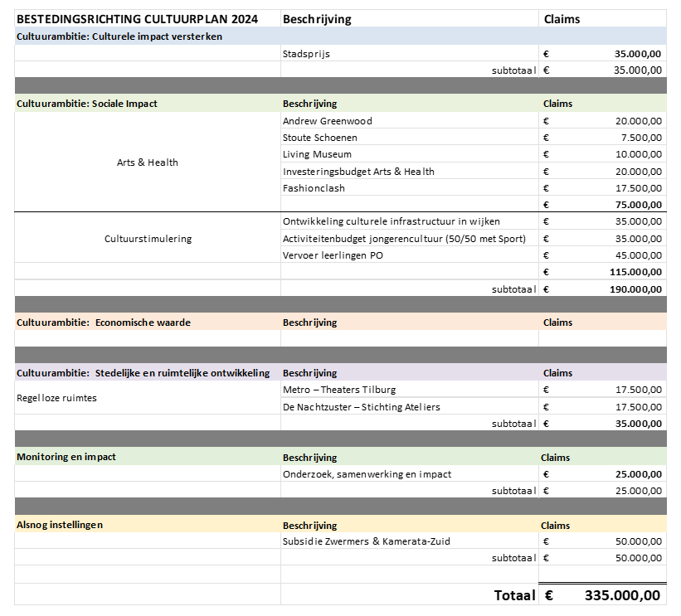Select the merged 'Arts & Health' category cell

pos(148,162)
